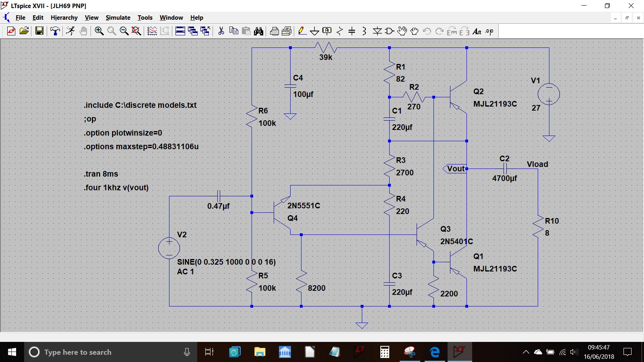Open Find with the binoculars icon
644x362 pixels.
[x=259, y=31]
